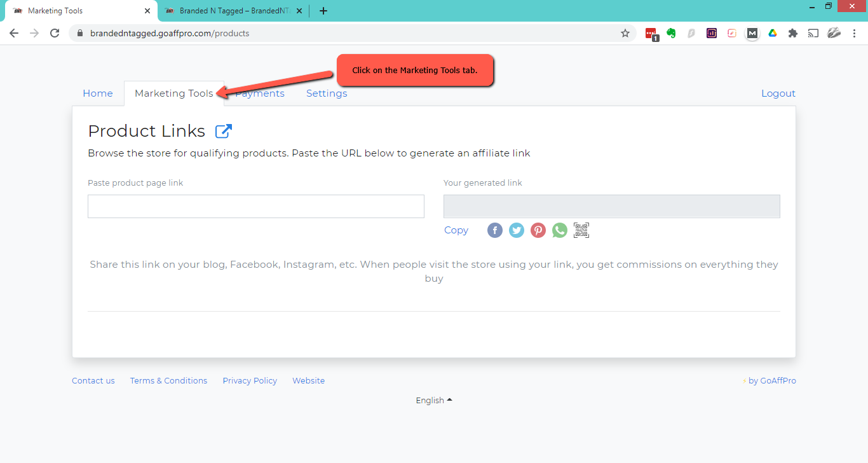Click the Logout link
The image size is (868, 463).
click(x=778, y=93)
